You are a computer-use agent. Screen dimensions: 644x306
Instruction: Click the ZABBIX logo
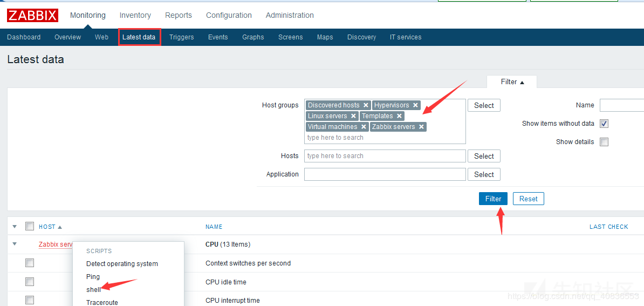pos(32,15)
